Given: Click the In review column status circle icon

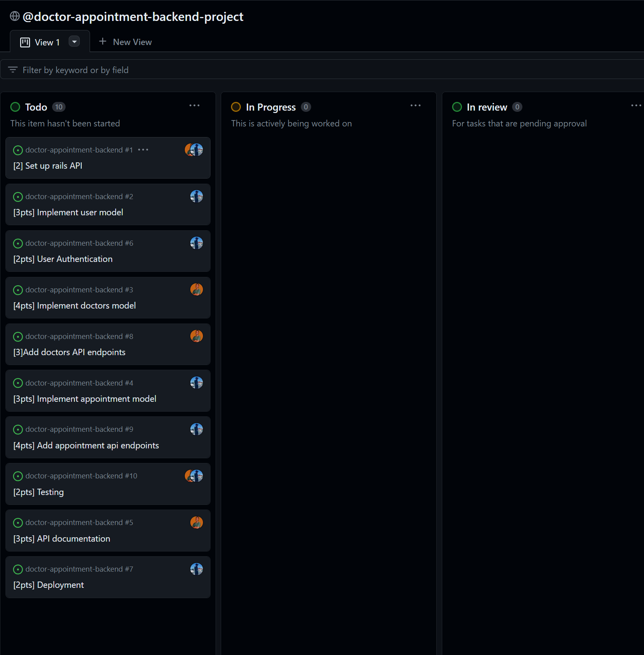Looking at the screenshot, I should point(457,107).
